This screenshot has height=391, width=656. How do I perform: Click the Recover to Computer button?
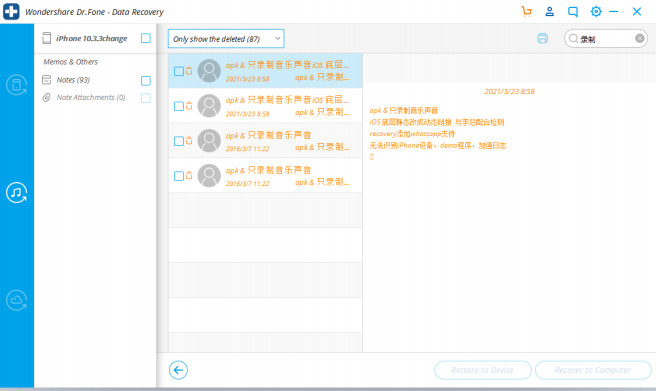[593, 370]
